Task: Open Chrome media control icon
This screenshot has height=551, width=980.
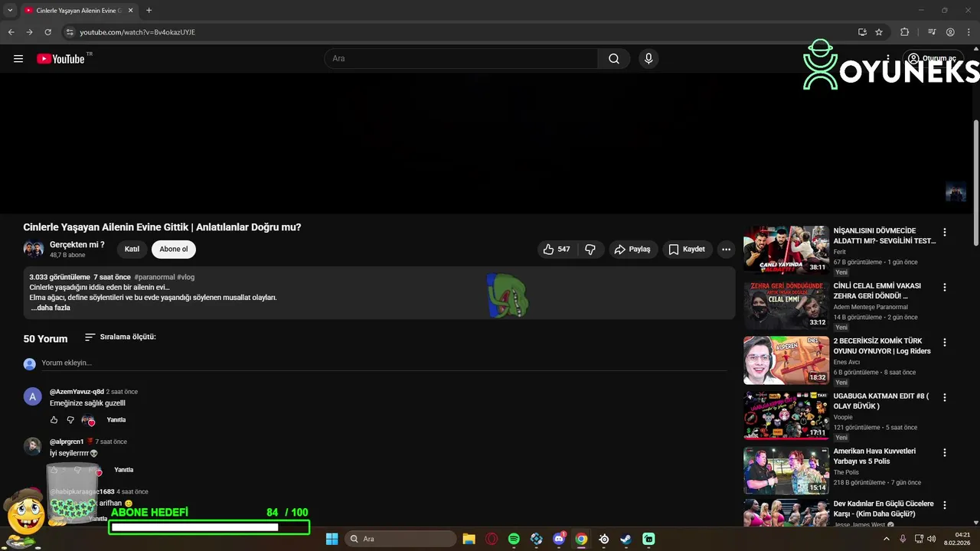Action: click(x=932, y=32)
